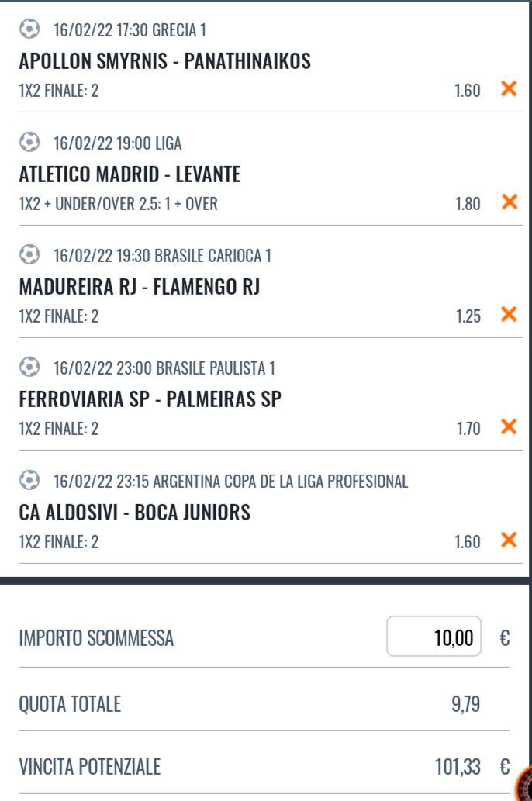Click the 1.80 odds for Atletico Madrid
The image size is (532, 801).
468,204
